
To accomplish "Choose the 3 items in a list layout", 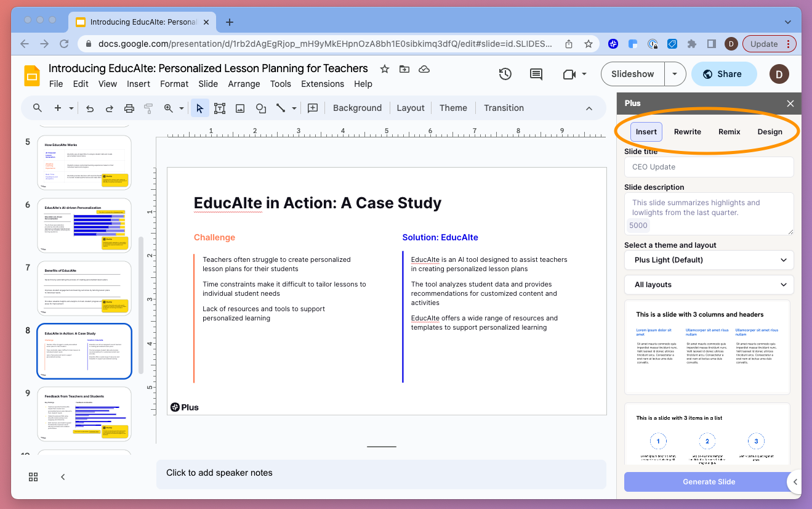I will [x=707, y=433].
